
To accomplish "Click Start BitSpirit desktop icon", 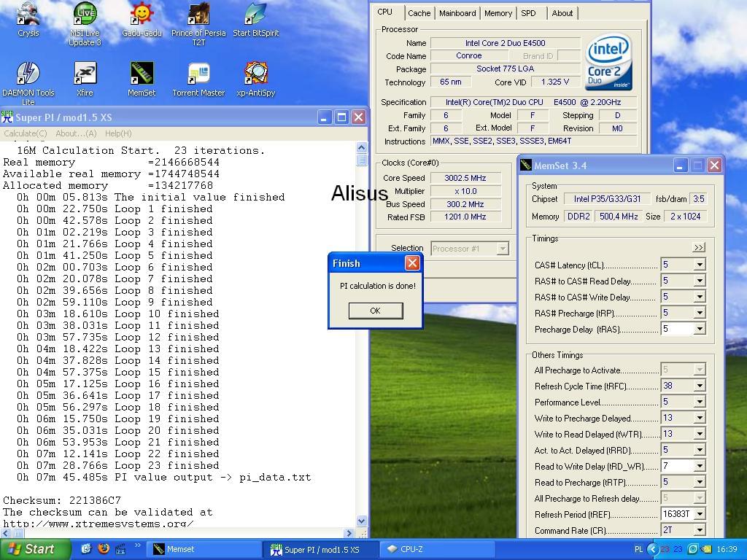I will 256,19.
